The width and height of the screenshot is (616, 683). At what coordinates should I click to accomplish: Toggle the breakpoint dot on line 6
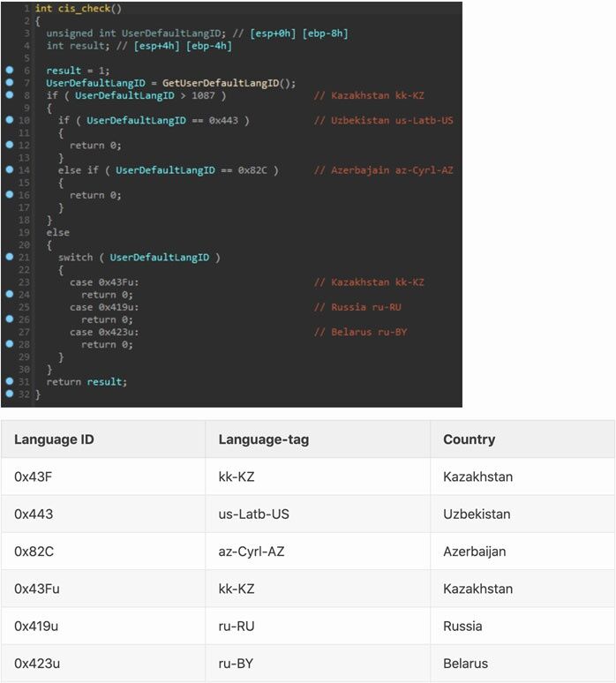pos(10,70)
